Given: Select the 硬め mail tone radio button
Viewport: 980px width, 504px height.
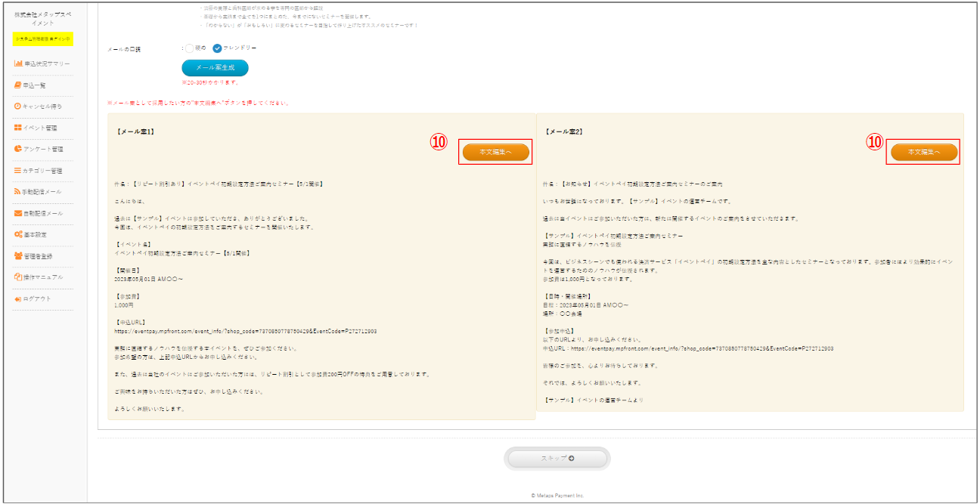Looking at the screenshot, I should (x=190, y=48).
